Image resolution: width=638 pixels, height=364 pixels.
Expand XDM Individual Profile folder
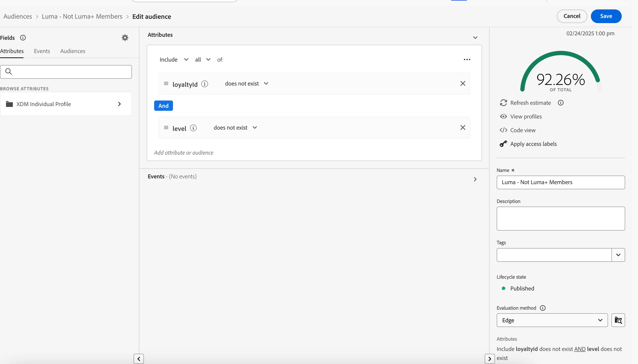point(66,104)
